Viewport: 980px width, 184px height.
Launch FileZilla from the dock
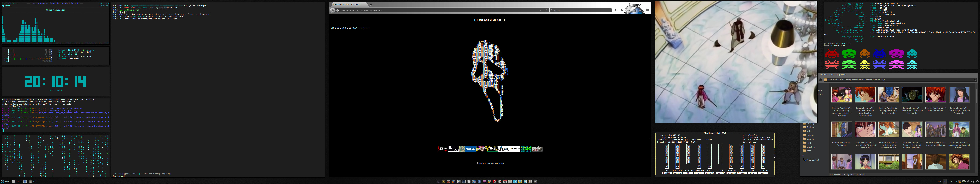pos(495,181)
